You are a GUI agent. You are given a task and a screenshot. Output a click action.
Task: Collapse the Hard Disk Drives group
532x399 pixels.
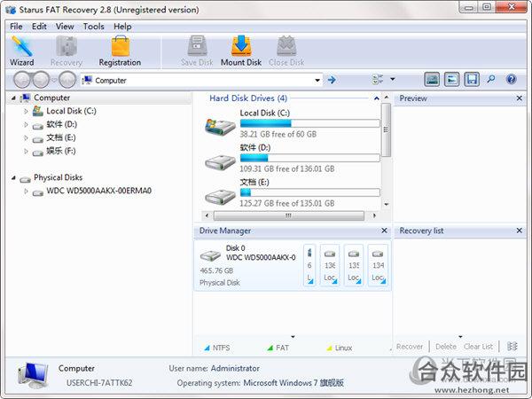coord(376,98)
